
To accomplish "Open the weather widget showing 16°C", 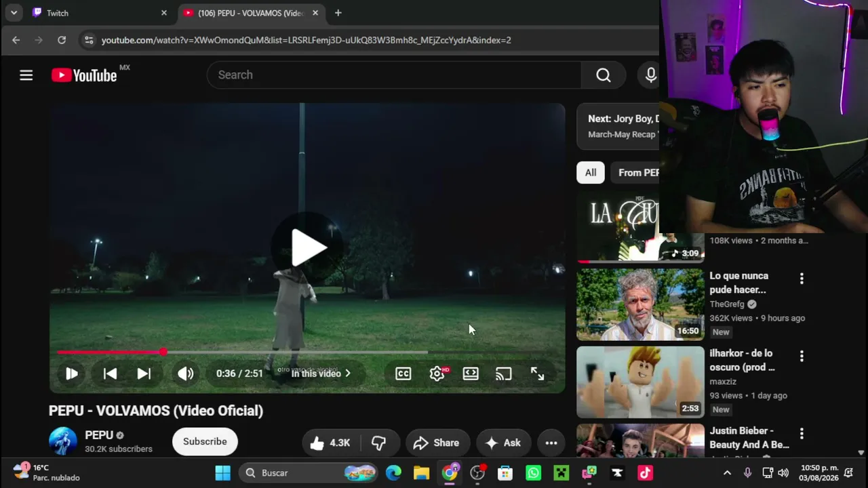I will coord(46,472).
